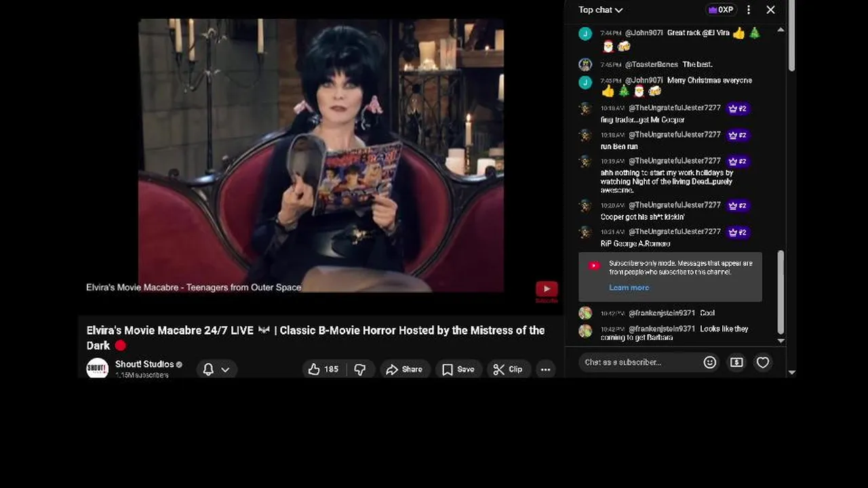Create a Clip of the stream
Image resolution: width=868 pixels, height=488 pixels.
508,369
